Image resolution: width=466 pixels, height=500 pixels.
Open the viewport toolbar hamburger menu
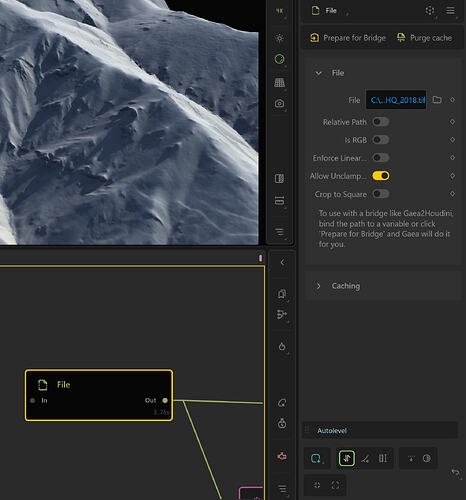point(279,231)
